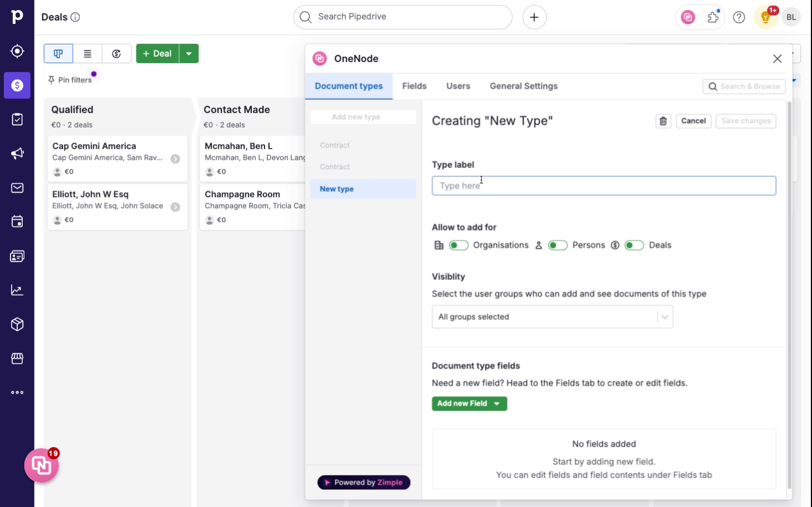Expand All groups selected dropdown
812x507 pixels.
[664, 317]
